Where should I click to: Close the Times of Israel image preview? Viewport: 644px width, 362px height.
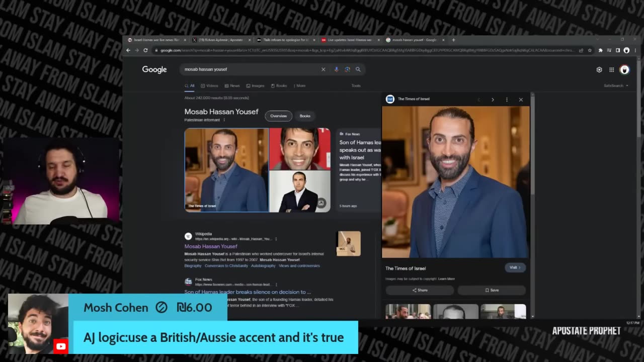521,100
